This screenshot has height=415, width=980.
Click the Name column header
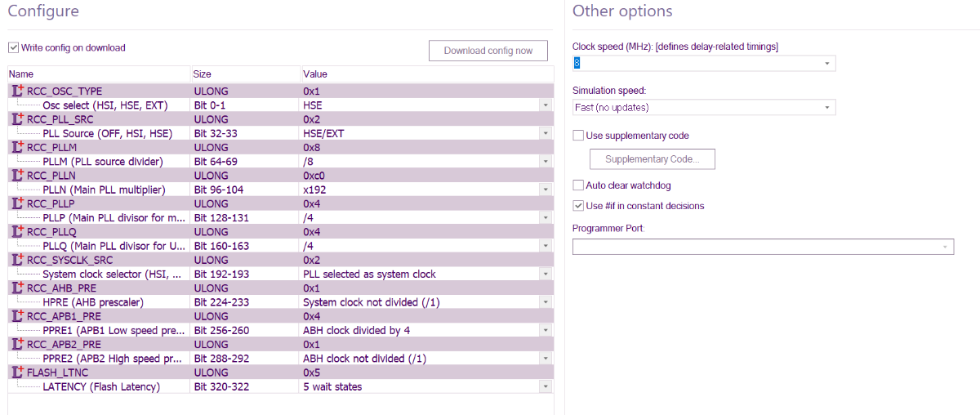point(98,74)
